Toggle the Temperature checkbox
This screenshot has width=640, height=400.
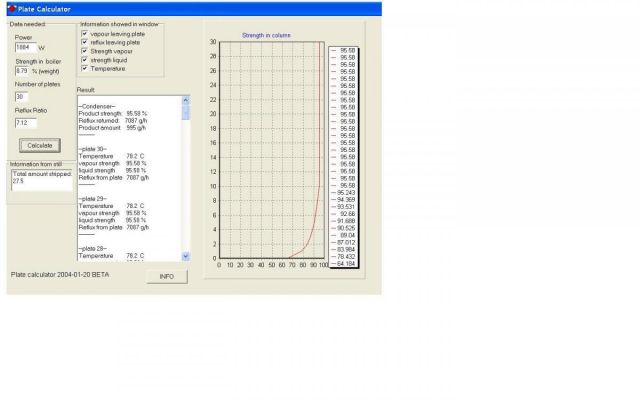click(84, 69)
